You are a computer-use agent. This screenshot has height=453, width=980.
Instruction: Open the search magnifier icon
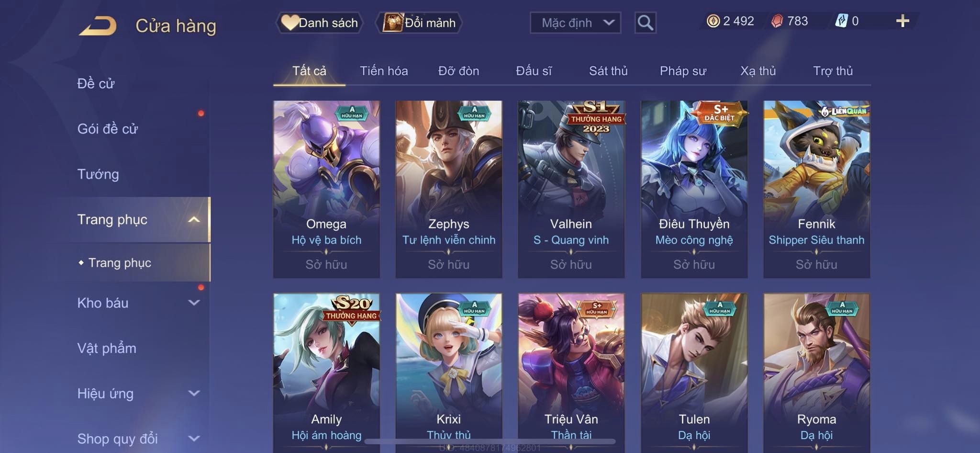645,23
